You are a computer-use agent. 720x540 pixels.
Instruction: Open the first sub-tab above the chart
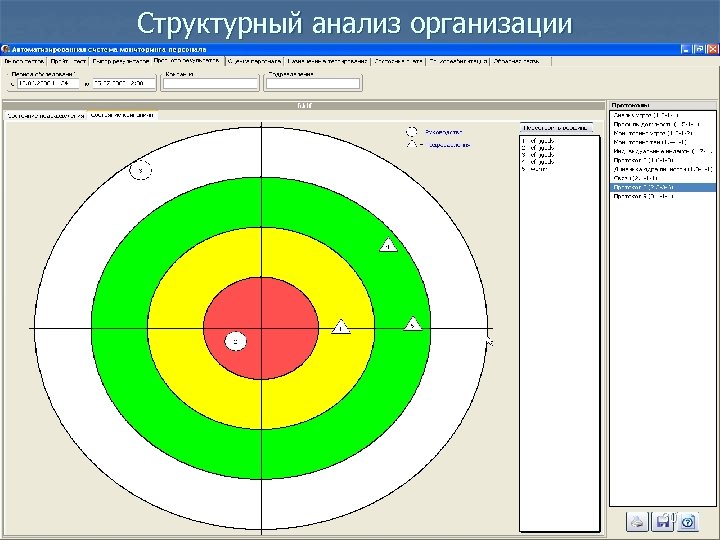(x=45, y=116)
